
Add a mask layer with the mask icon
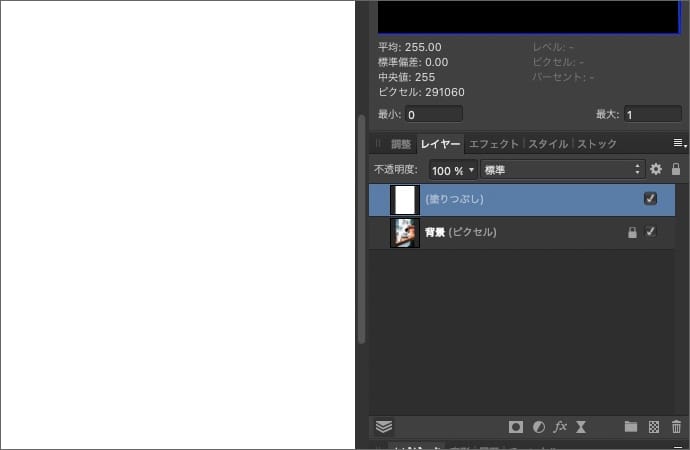516,426
